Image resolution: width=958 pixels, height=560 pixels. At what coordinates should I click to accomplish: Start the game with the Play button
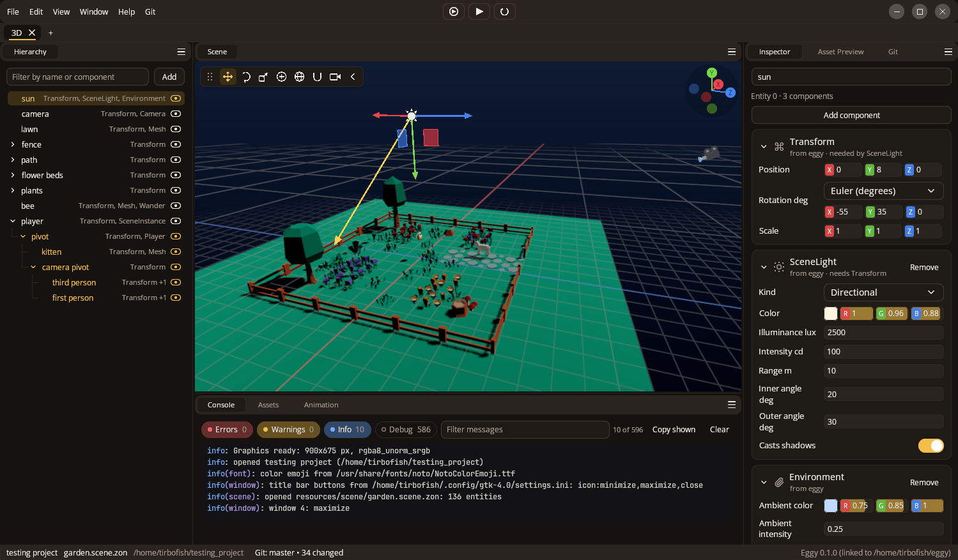[479, 11]
